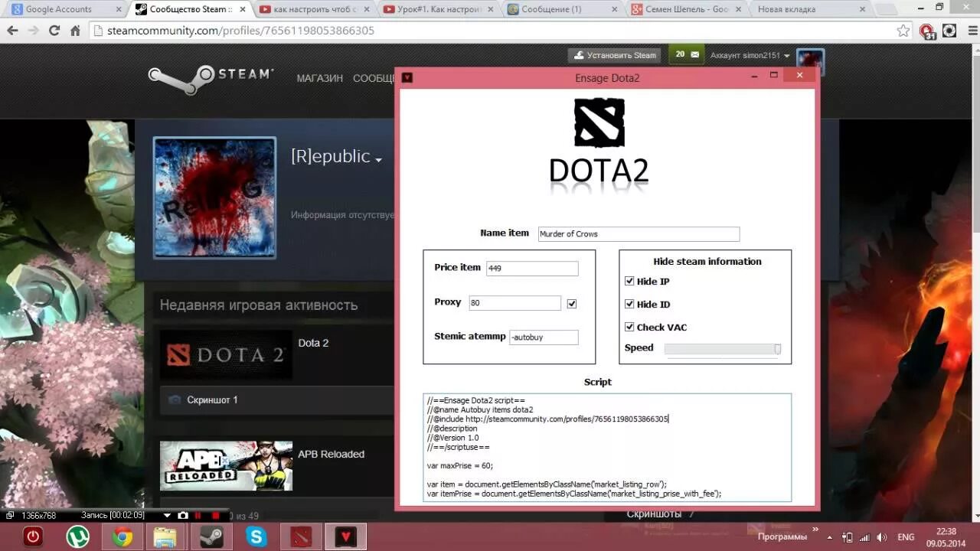Open the [R]epublic profile name dropdown
Viewport: 980px width, 551px height.
pos(378,159)
